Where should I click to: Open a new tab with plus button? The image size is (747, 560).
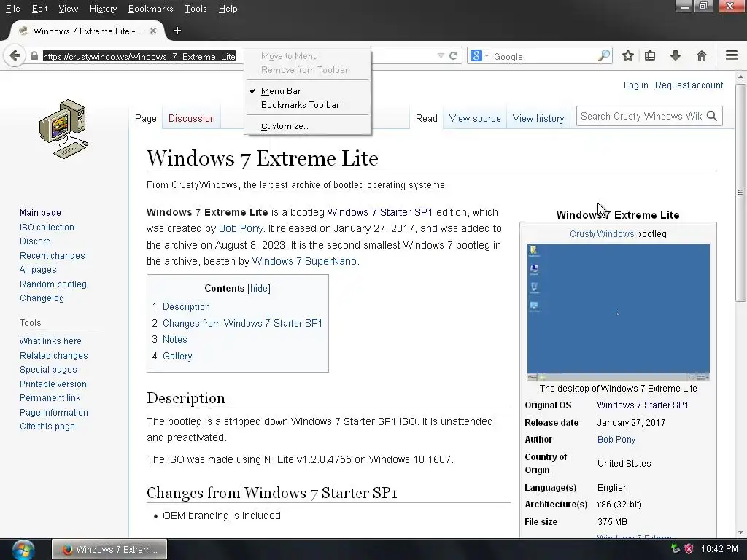coord(177,31)
